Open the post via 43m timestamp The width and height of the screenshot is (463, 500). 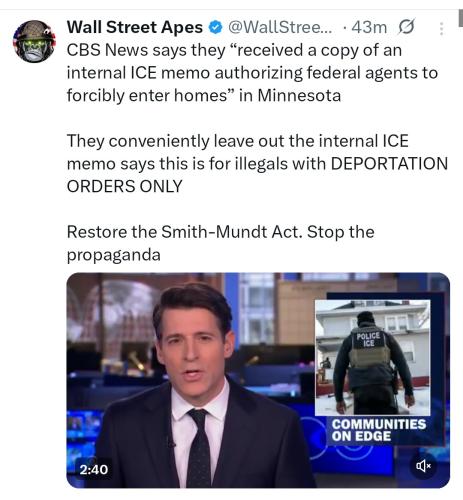pos(369,27)
